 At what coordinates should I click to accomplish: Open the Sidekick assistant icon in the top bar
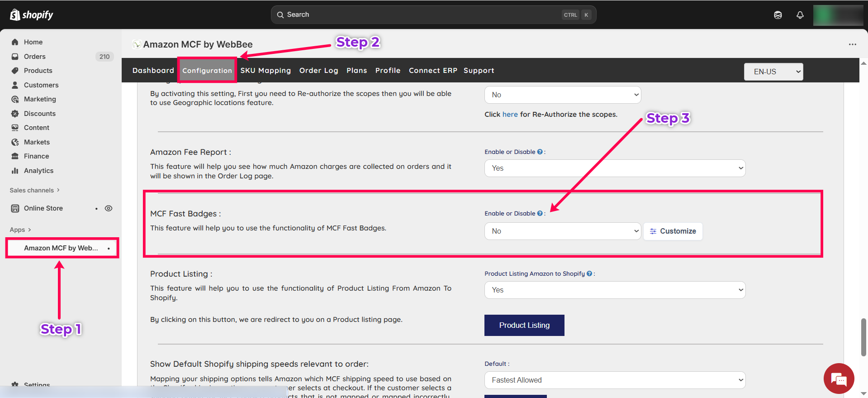[778, 15]
